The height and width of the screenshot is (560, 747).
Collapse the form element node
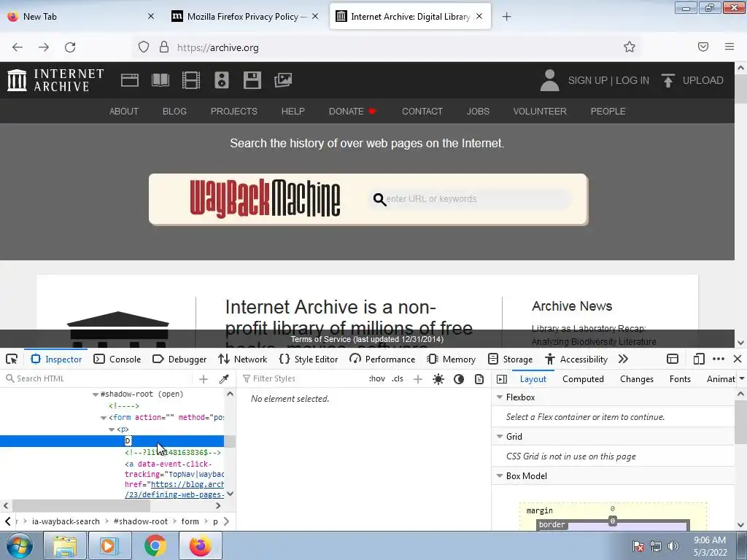click(x=104, y=418)
